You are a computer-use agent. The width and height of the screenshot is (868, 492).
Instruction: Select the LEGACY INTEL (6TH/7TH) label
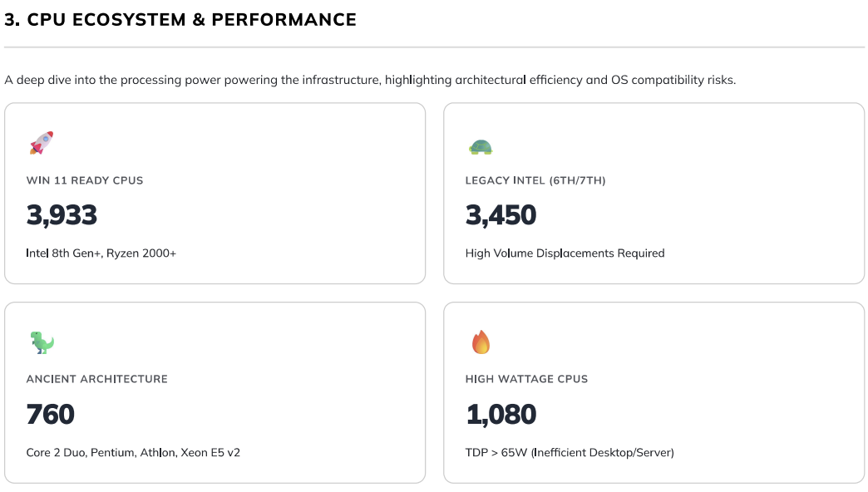[x=535, y=180]
